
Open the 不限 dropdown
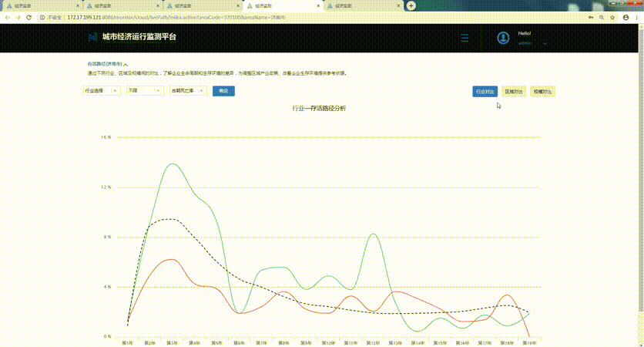[145, 90]
